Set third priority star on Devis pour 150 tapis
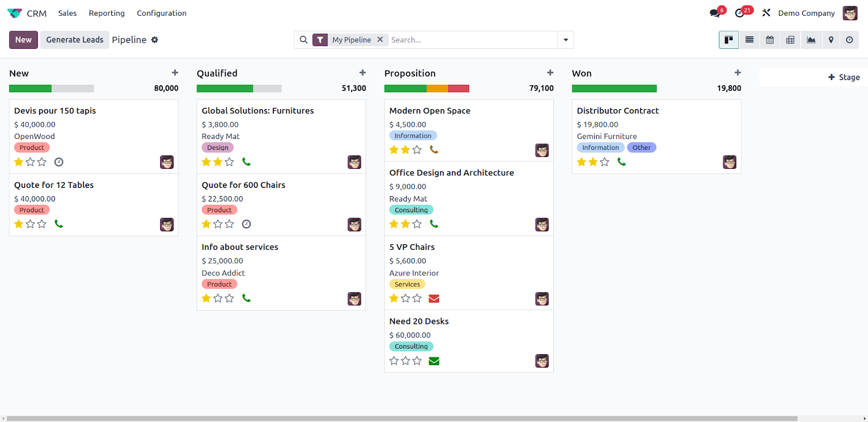This screenshot has height=422, width=868. 42,162
